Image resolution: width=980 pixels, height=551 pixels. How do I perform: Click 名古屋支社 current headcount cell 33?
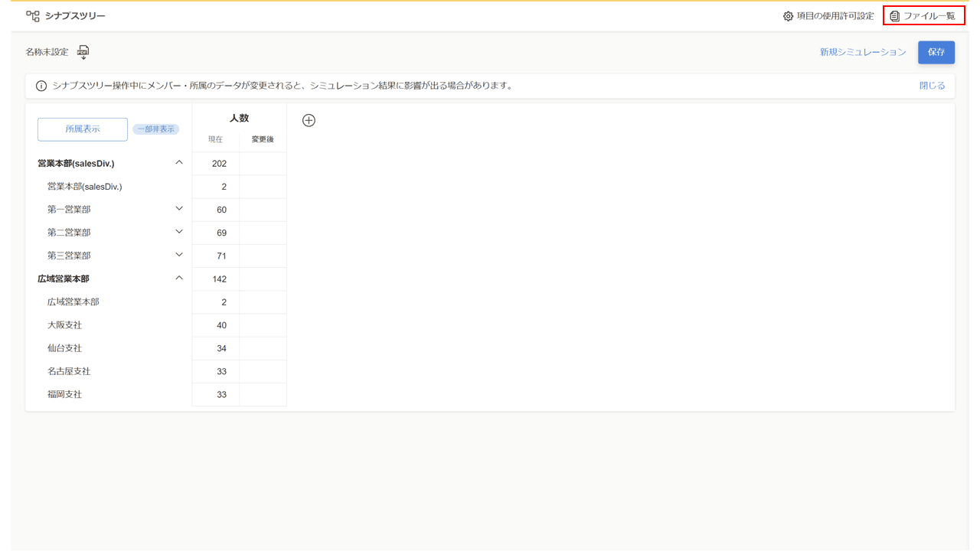(x=216, y=372)
